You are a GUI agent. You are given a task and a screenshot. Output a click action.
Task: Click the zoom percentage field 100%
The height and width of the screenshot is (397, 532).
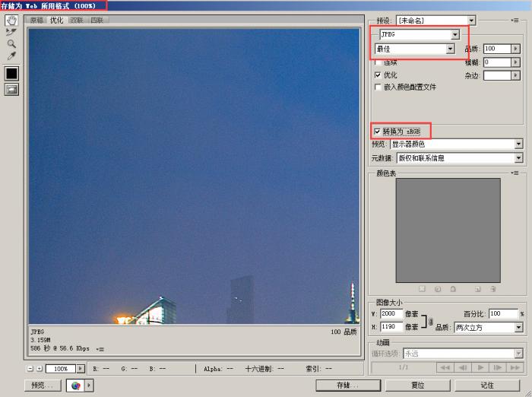coord(61,368)
